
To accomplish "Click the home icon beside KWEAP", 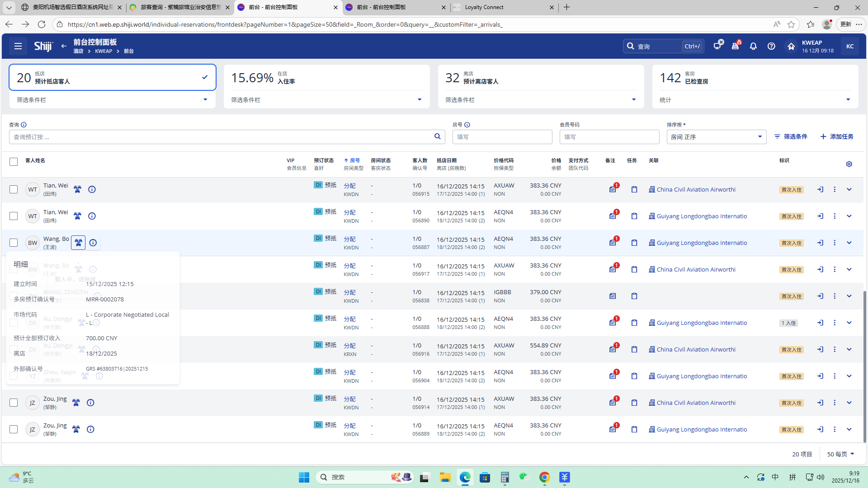I will coord(791,46).
